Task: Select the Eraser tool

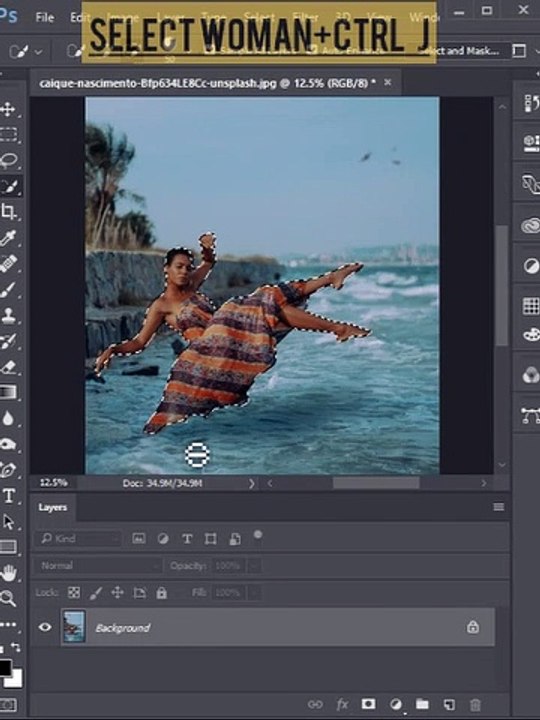Action: (x=8, y=366)
